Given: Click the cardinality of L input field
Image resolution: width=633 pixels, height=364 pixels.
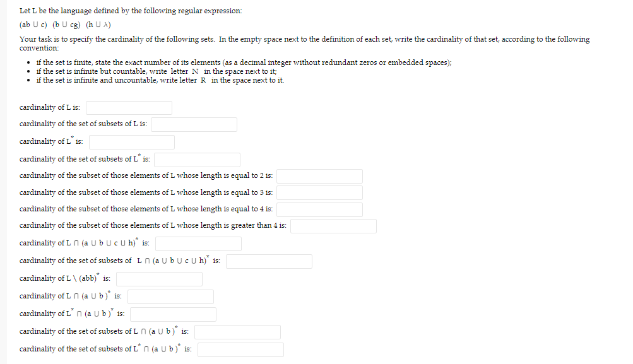Looking at the screenshot, I should pyautogui.click(x=127, y=107).
